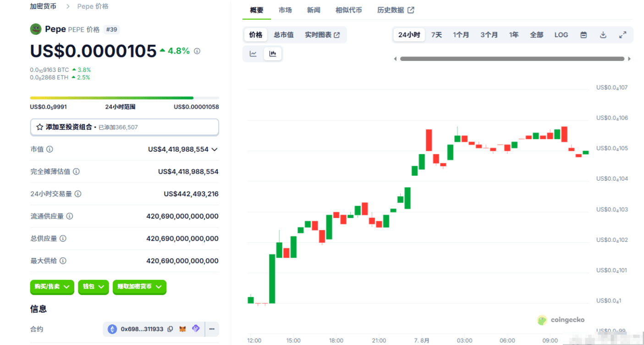Click the Ethereum chain icon in contract row
The height and width of the screenshot is (345, 644).
[x=112, y=329]
